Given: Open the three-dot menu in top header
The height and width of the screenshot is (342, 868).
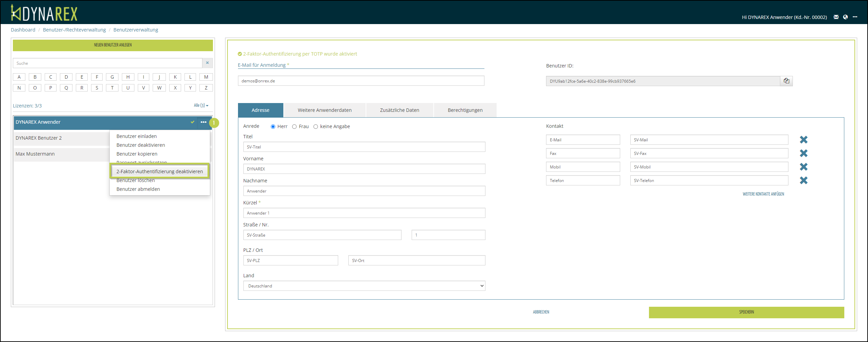Looking at the screenshot, I should 855,17.
